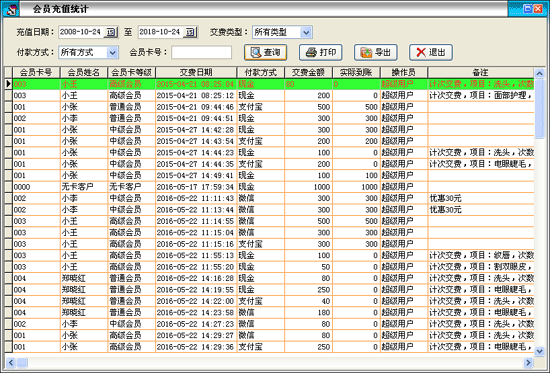Click the table scroll-up arrow
The height and width of the screenshot is (373, 550).
point(539,73)
